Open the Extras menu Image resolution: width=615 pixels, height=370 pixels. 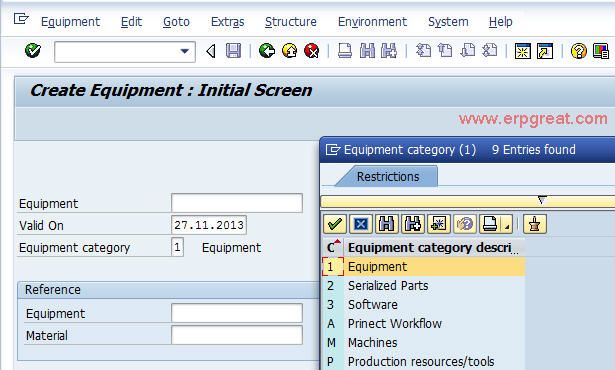[x=227, y=22]
